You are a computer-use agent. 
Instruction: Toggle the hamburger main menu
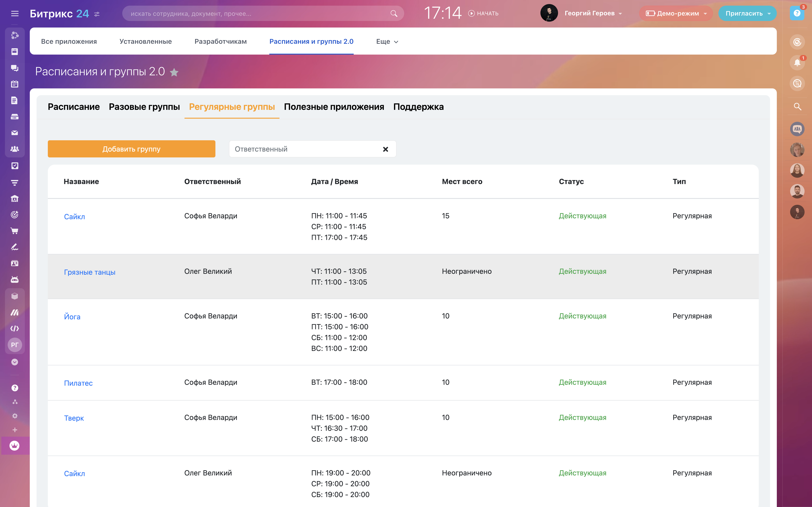14,13
